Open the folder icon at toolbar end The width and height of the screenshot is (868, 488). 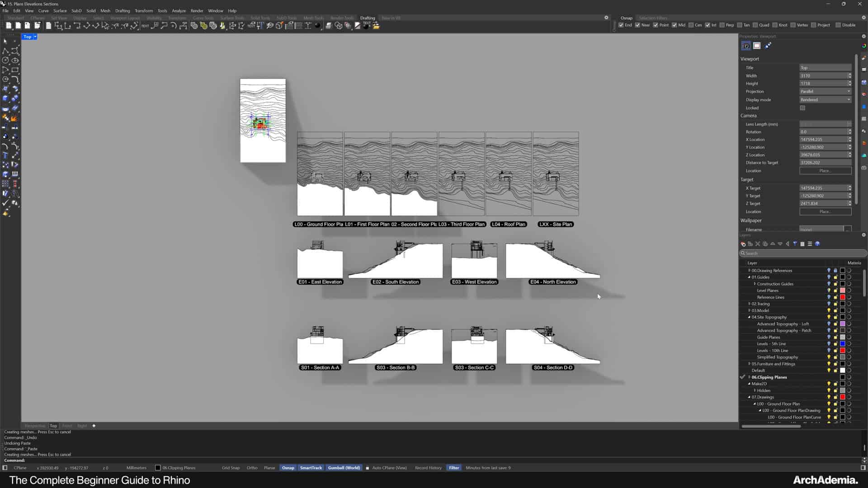click(376, 26)
